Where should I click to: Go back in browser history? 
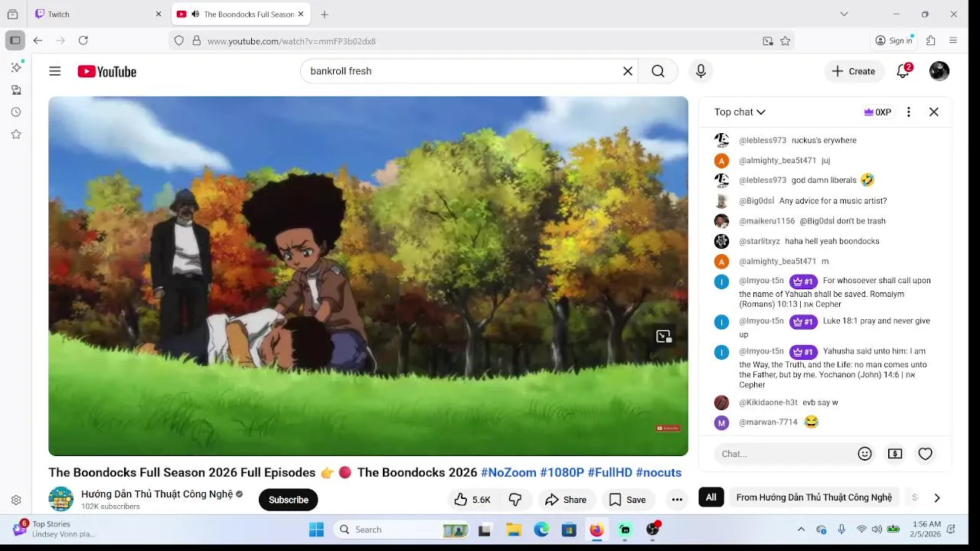coord(38,41)
